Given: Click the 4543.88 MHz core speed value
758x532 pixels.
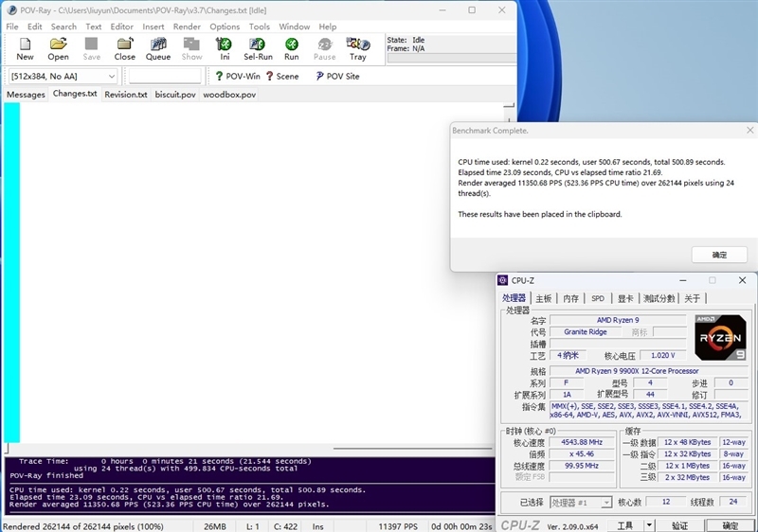Looking at the screenshot, I should tap(582, 442).
